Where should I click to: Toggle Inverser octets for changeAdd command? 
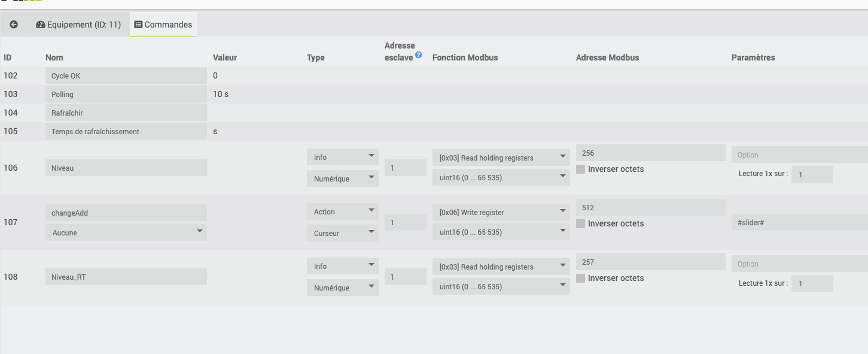point(580,224)
